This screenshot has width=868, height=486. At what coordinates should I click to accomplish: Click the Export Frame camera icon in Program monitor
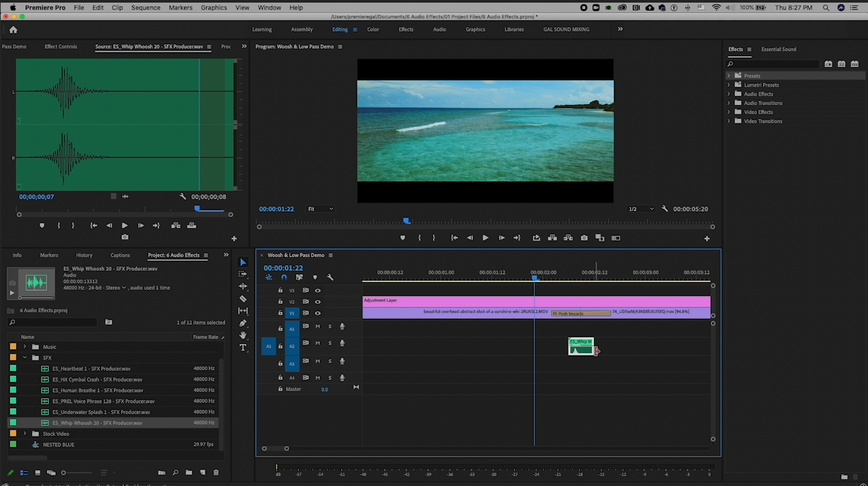(x=584, y=238)
